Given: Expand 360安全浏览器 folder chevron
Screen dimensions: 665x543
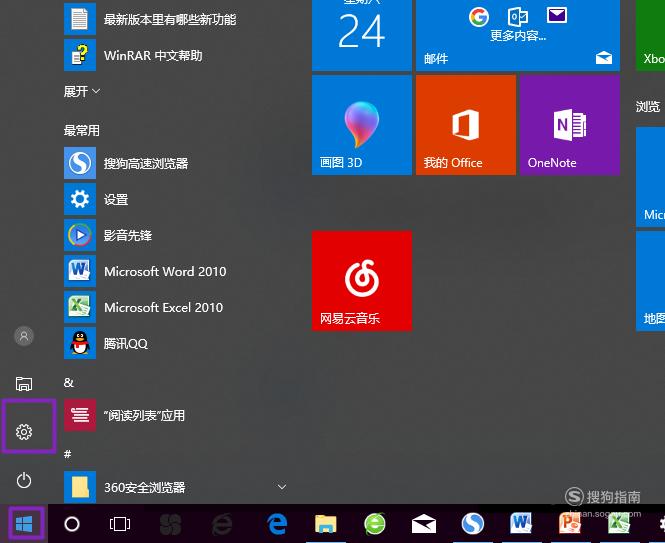Looking at the screenshot, I should (282, 487).
